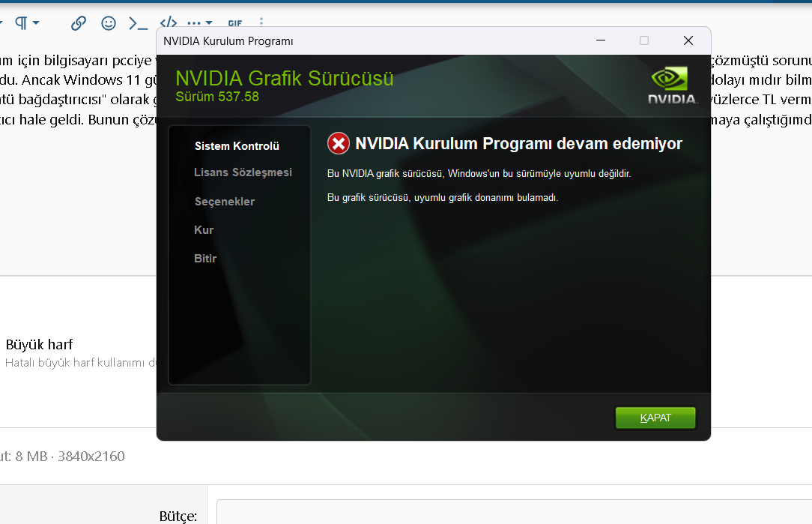Image resolution: width=812 pixels, height=524 pixels.
Task: Select the Kur step
Action: point(204,230)
